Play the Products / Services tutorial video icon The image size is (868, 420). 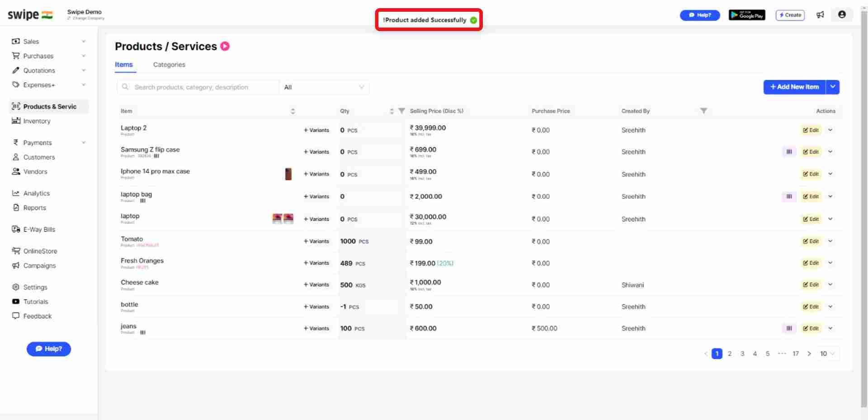pyautogui.click(x=225, y=46)
